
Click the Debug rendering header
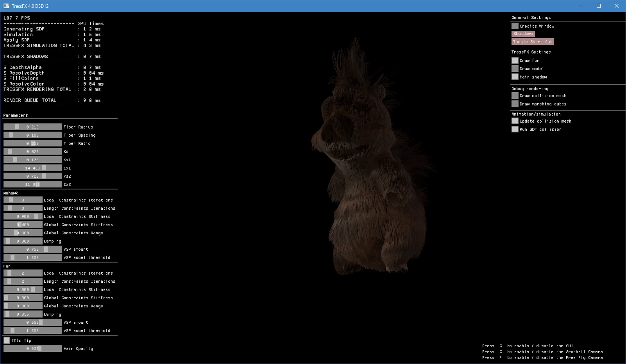pyautogui.click(x=530, y=89)
